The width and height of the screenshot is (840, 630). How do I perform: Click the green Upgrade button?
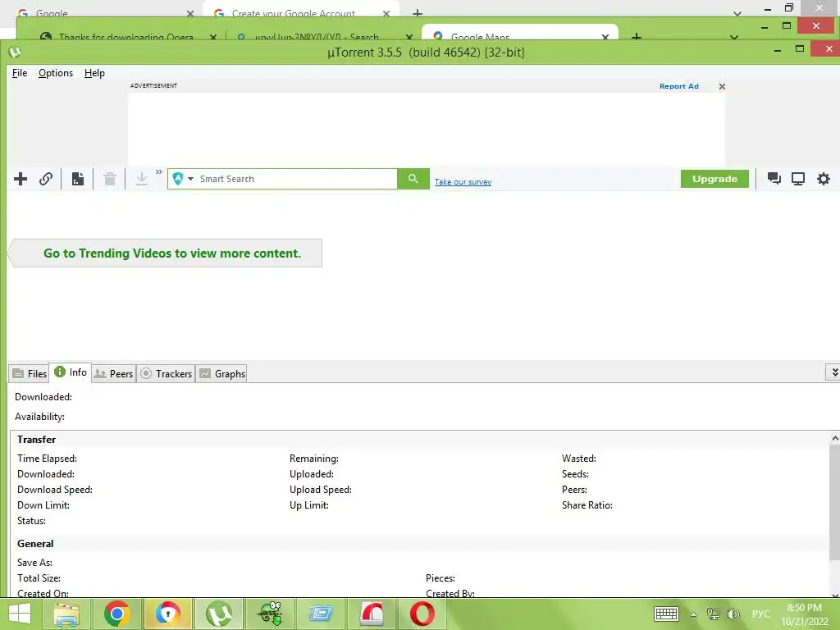714,179
